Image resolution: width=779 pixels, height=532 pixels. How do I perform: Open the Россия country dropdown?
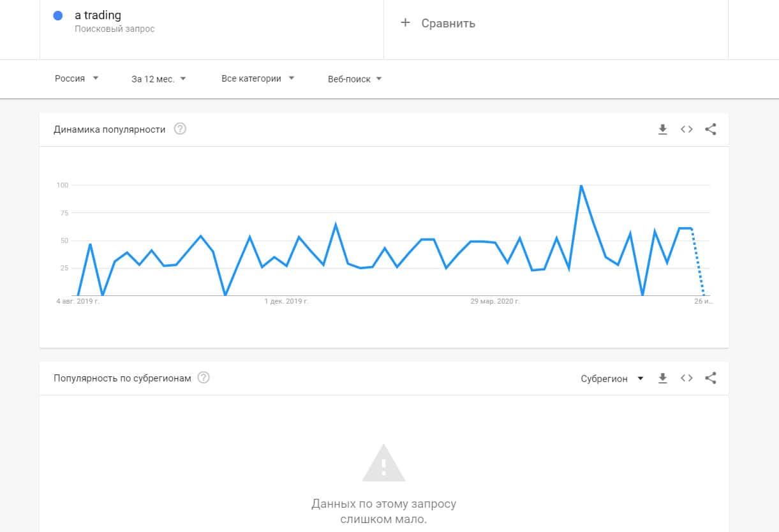(77, 78)
